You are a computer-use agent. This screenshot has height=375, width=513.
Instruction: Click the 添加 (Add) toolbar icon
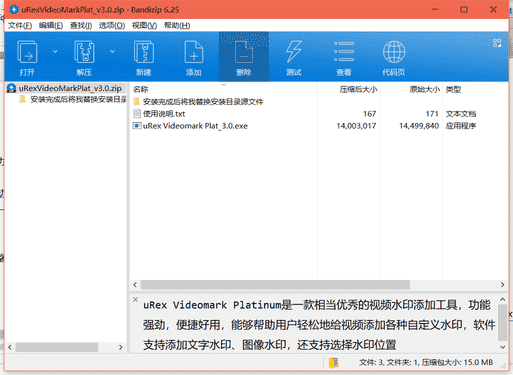[x=194, y=51]
